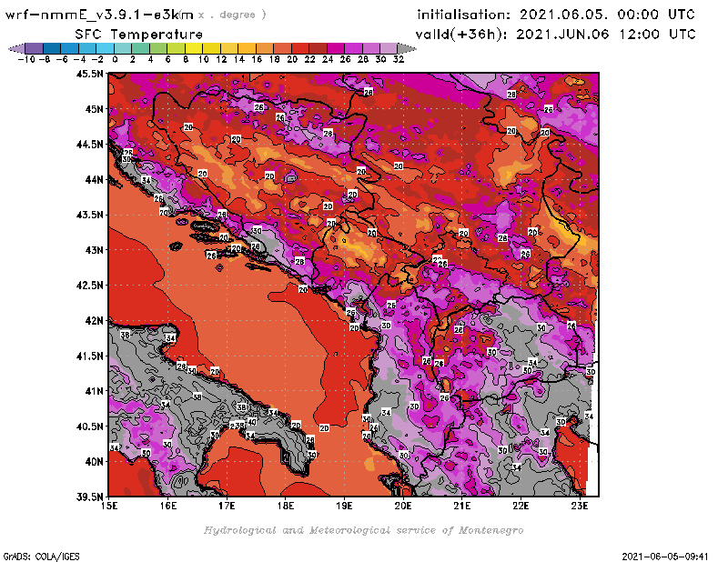Click the lilac left arrow end of colorbar
Screen dimensions: 728x562
tap(15, 48)
